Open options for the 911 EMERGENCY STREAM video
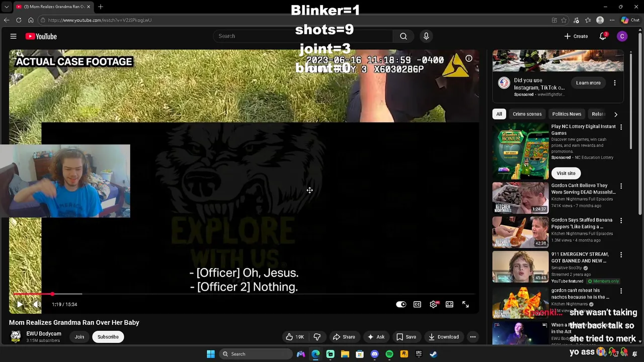Screen dimensions: 644x362 tap(621, 255)
